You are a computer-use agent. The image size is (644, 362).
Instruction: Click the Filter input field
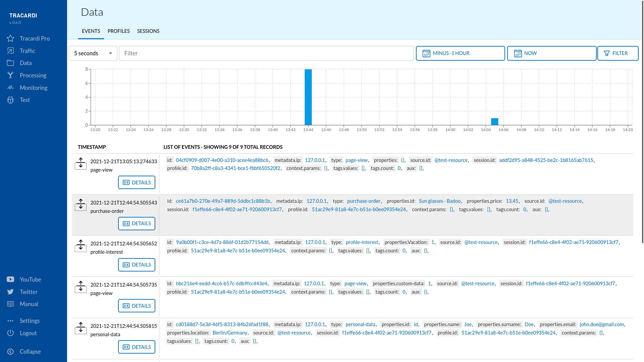pyautogui.click(x=266, y=53)
